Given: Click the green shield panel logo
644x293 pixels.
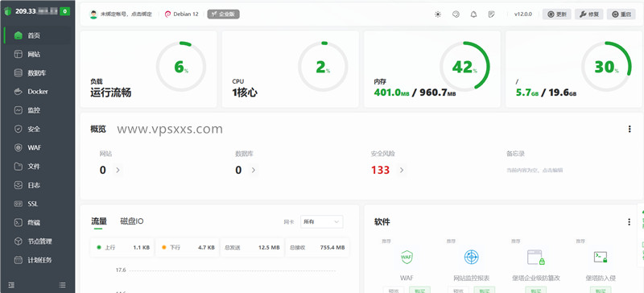Looking at the screenshot, I should (x=8, y=11).
